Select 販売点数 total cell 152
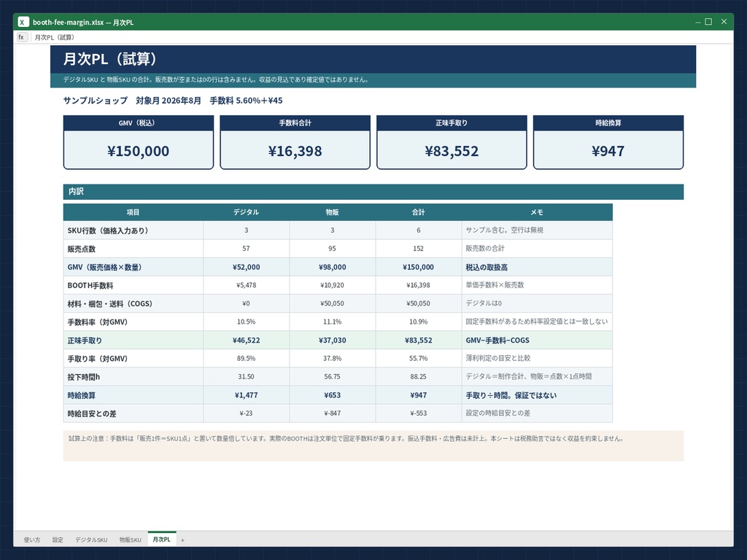747x560 pixels. 418,249
